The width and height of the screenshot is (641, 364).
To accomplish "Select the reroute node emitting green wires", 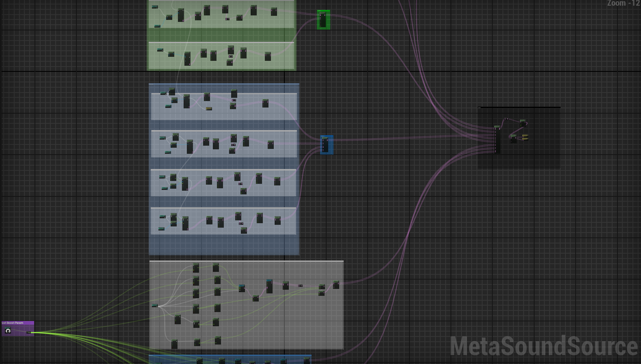I will (x=28, y=332).
